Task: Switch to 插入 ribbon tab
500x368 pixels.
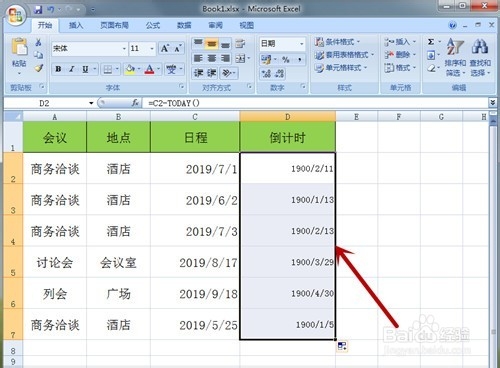Action: (x=76, y=25)
